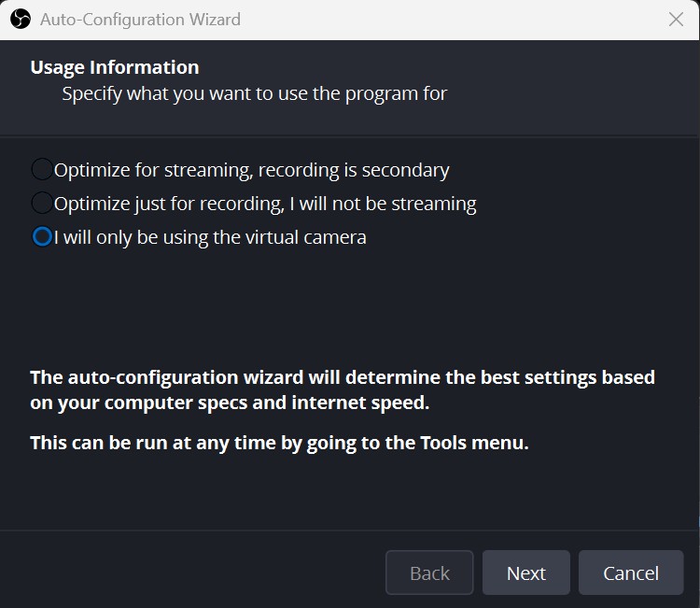Close the Auto-Configuration Wizard with the X
The width and height of the screenshot is (700, 608).
[676, 20]
